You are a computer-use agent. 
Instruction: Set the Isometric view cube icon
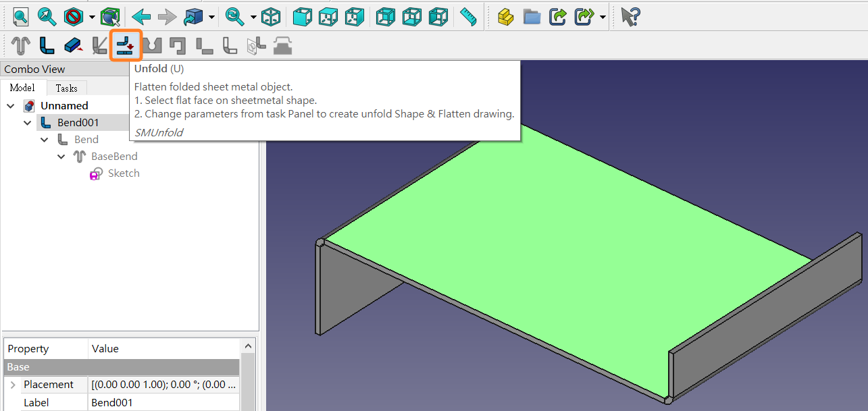point(271,17)
